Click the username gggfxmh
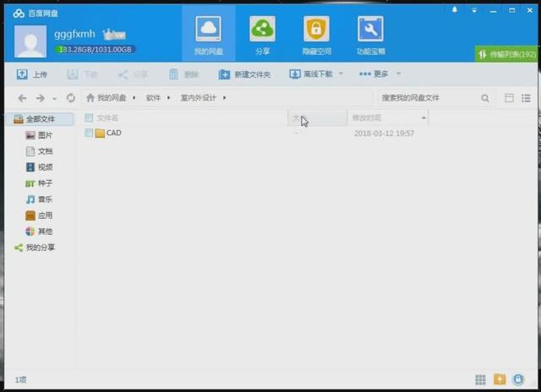 tap(74, 34)
